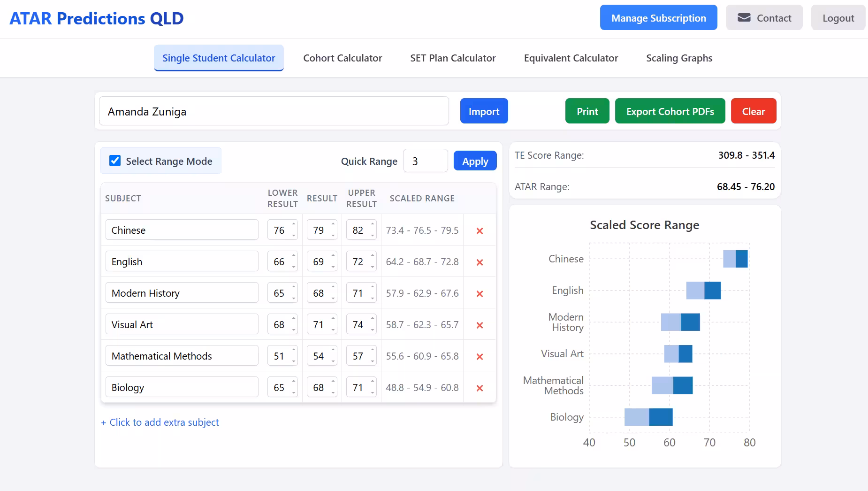Screen dimensions: 868x491
Task: Click the dark blue Chinese chart bar
Action: (741, 259)
